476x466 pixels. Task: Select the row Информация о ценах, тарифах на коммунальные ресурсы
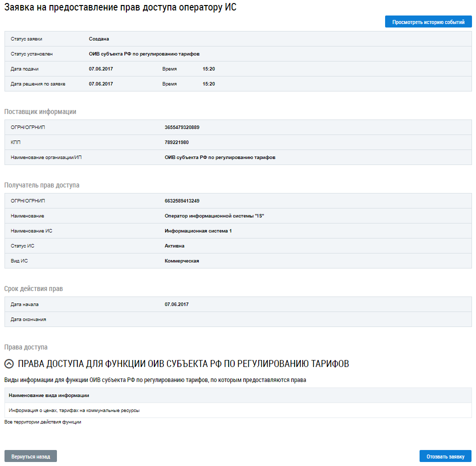(x=238, y=410)
